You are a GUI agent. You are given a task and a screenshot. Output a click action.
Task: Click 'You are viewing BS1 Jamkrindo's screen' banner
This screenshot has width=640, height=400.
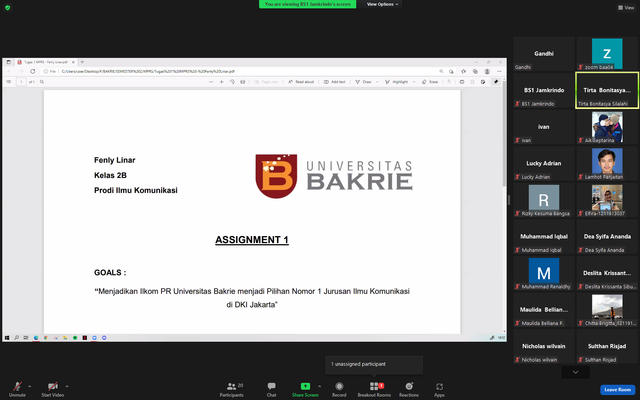pyautogui.click(x=307, y=4)
